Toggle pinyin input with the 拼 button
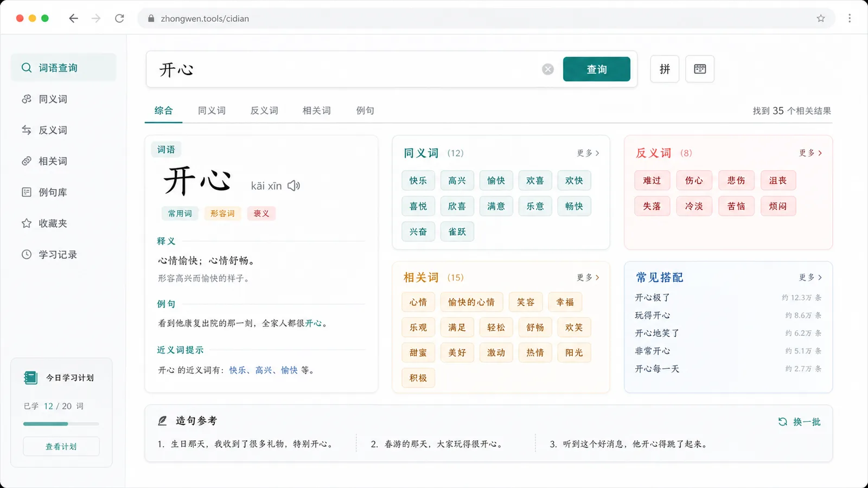Screen dimensions: 868x488 click(x=665, y=69)
